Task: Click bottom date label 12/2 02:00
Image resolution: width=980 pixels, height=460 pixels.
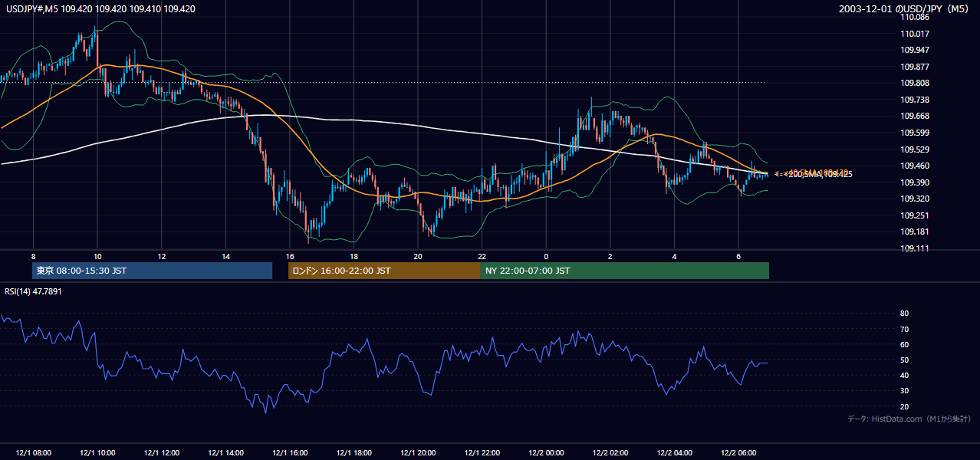Action: pos(610,453)
